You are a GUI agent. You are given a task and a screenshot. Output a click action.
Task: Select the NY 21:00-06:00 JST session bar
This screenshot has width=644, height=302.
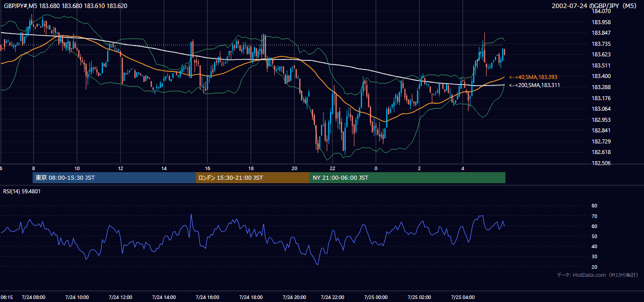coord(408,178)
